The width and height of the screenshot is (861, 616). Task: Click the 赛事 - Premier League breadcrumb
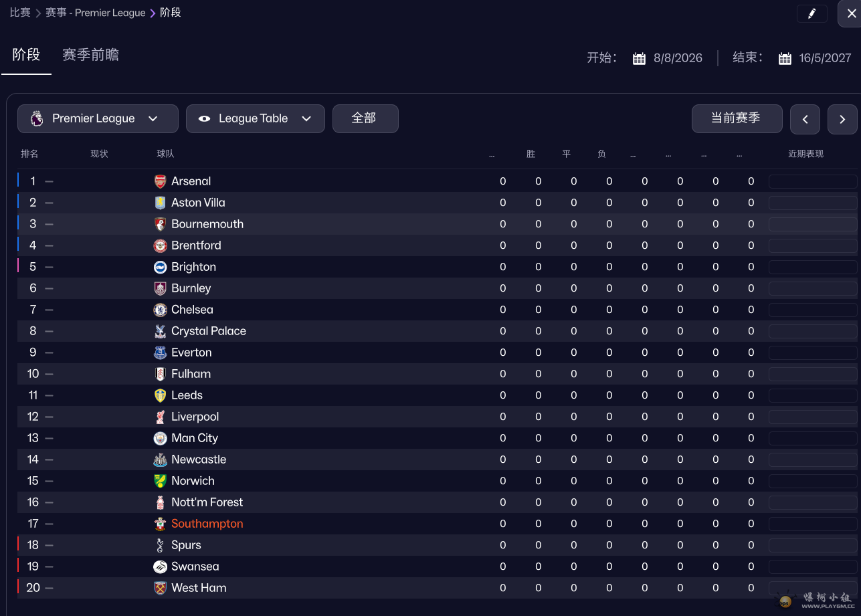pyautogui.click(x=95, y=13)
